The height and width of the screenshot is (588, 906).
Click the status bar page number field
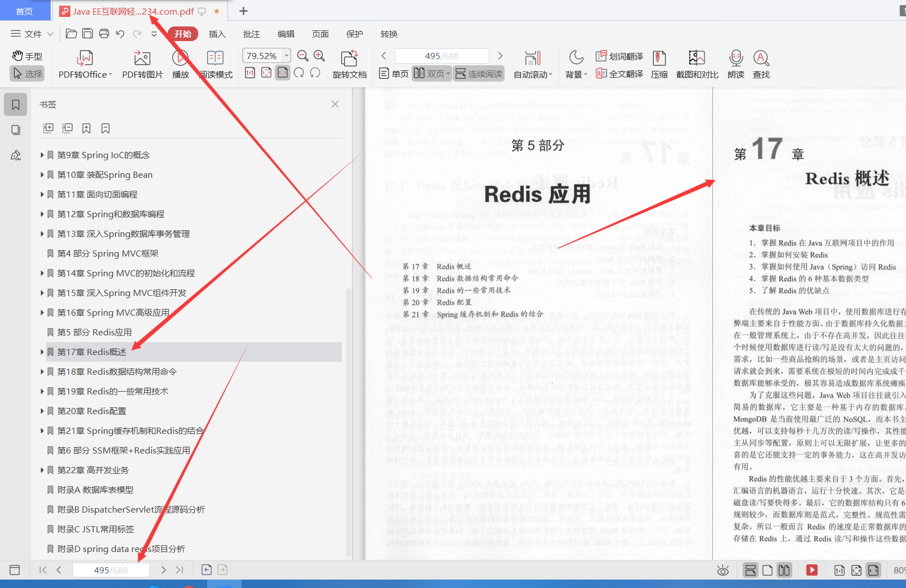pyautogui.click(x=111, y=570)
